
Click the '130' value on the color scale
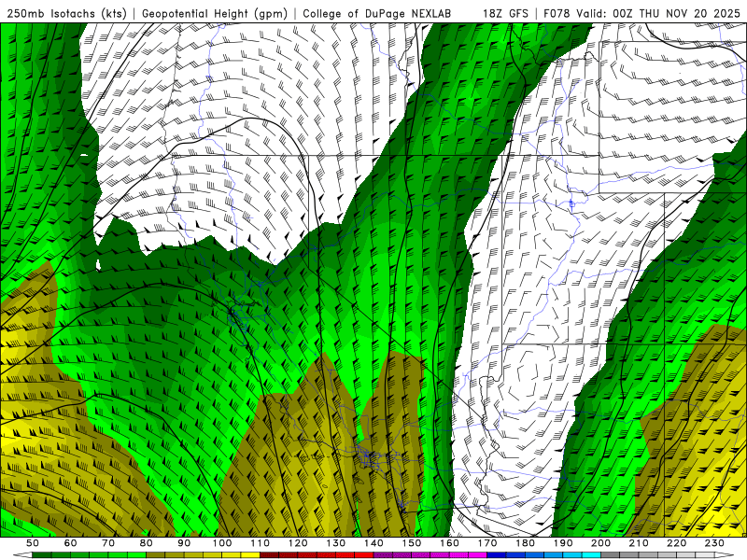pos(336,543)
